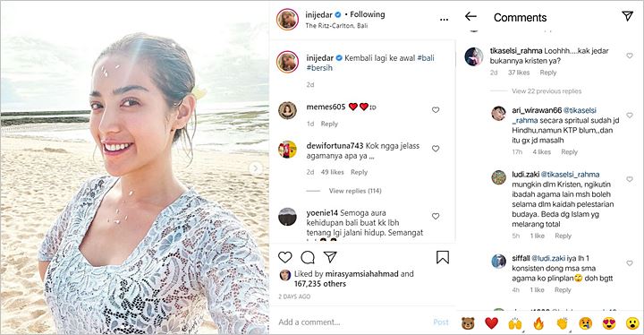Save the post with bookmark icon
The image size is (644, 335).
click(443, 257)
